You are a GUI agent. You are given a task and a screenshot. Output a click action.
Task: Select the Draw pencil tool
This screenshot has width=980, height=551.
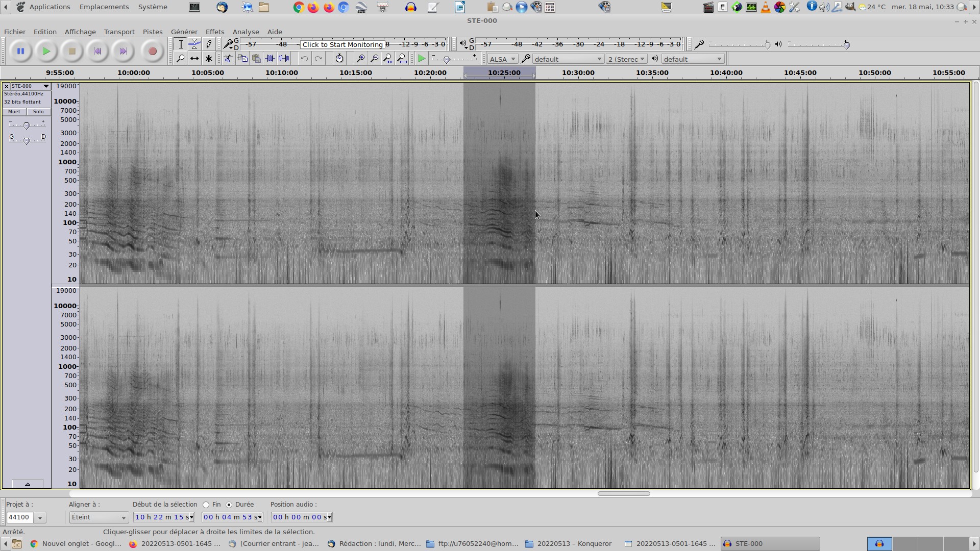click(x=209, y=44)
